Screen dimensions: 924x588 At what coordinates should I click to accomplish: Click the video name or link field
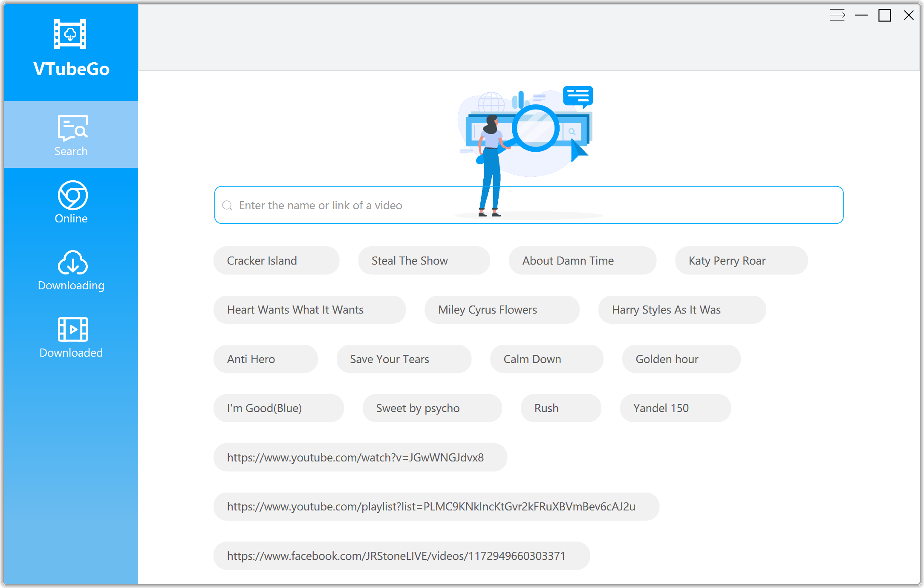[529, 205]
